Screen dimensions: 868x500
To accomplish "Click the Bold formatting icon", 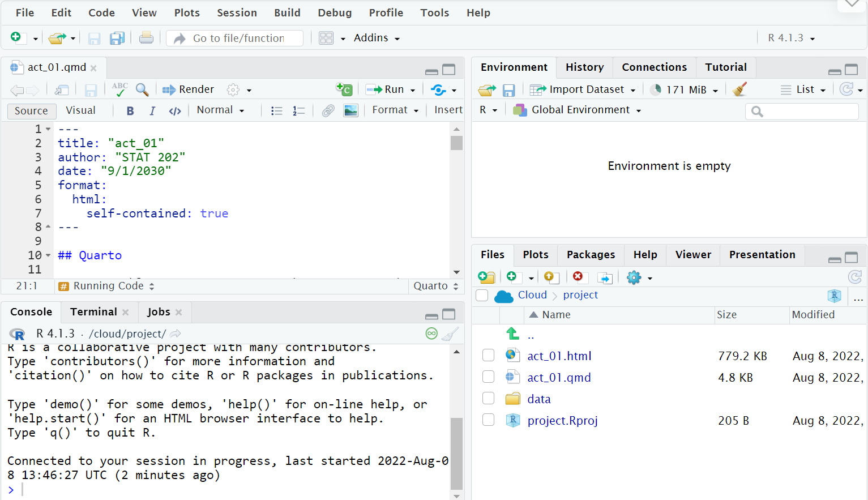I will click(130, 110).
